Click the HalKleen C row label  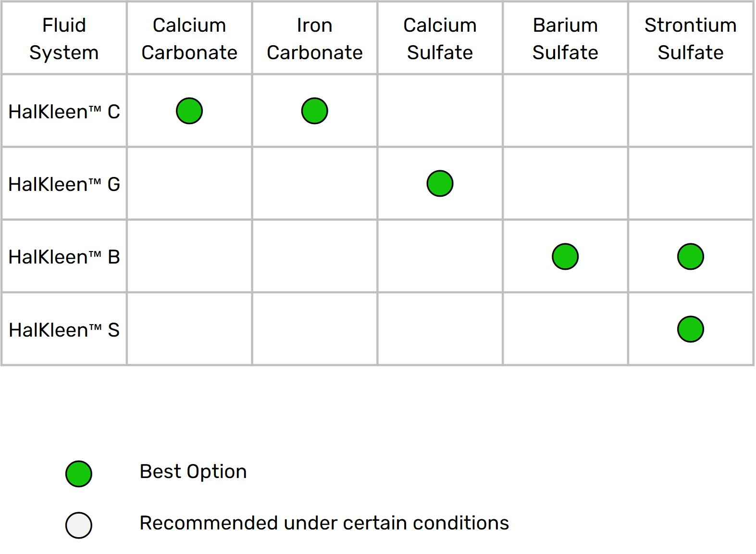[x=64, y=112]
